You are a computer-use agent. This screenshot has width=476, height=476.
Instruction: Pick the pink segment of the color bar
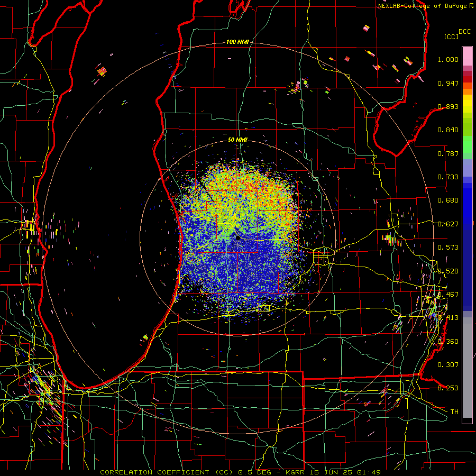coord(467,56)
